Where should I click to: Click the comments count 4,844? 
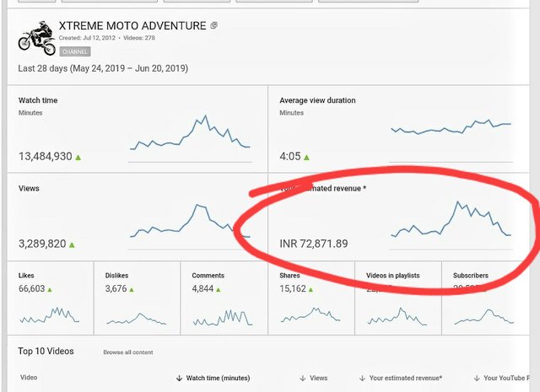pos(202,288)
